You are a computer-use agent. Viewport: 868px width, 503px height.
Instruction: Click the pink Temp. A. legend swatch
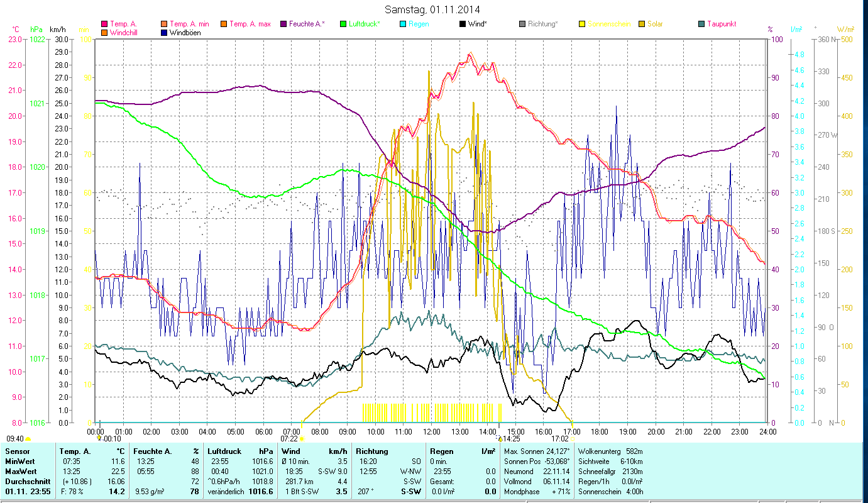pos(104,25)
